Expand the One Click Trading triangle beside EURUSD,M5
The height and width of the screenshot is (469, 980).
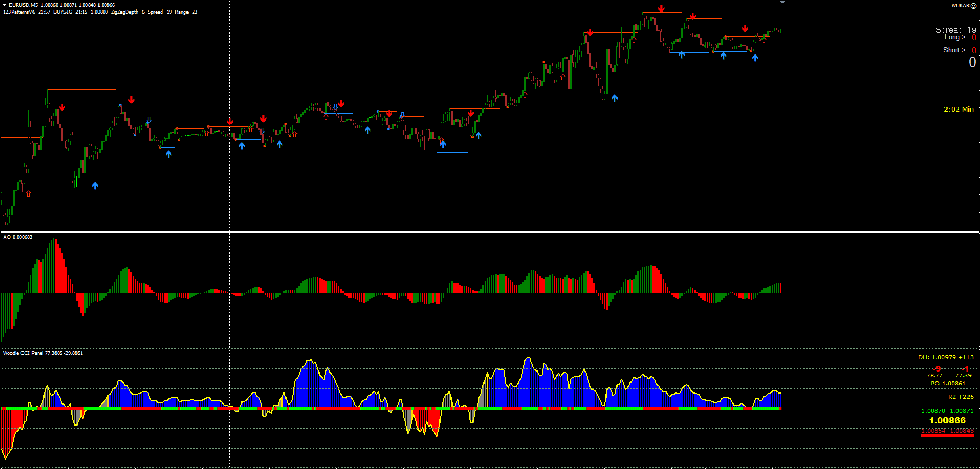click(x=5, y=5)
